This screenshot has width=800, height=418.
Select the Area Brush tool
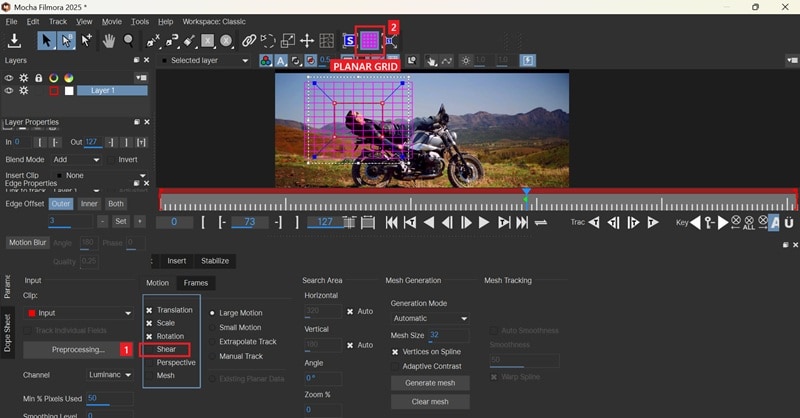189,41
